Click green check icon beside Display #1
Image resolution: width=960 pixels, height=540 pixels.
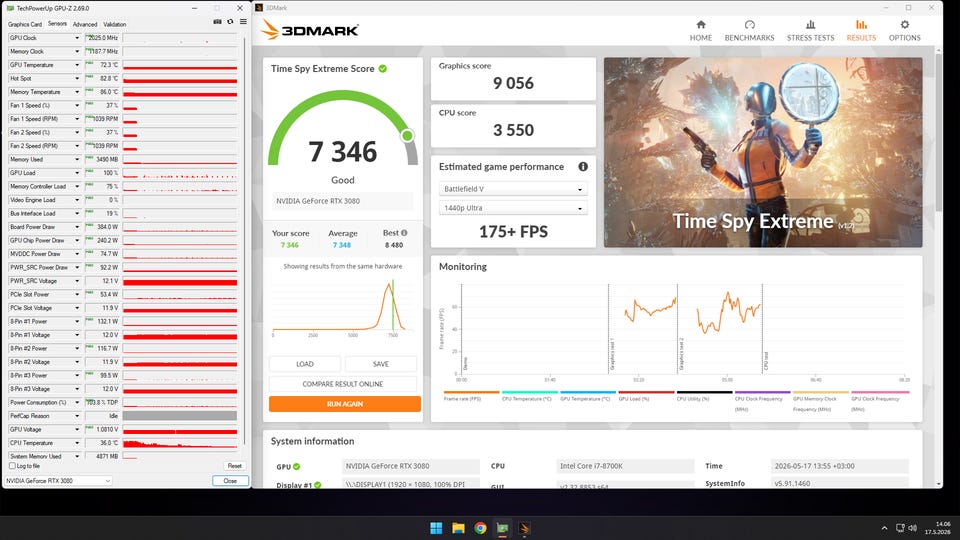[318, 485]
